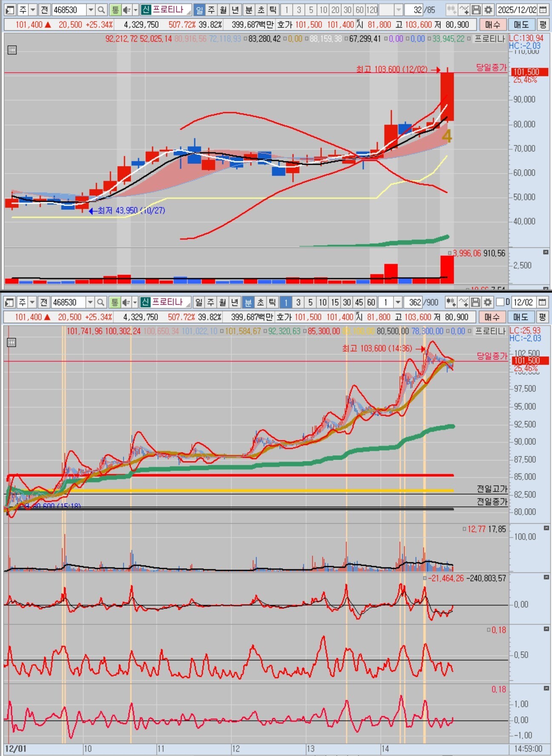Click the window layout icon in lower chart toolbar
This screenshot has height=756, width=552.
pos(10,302)
